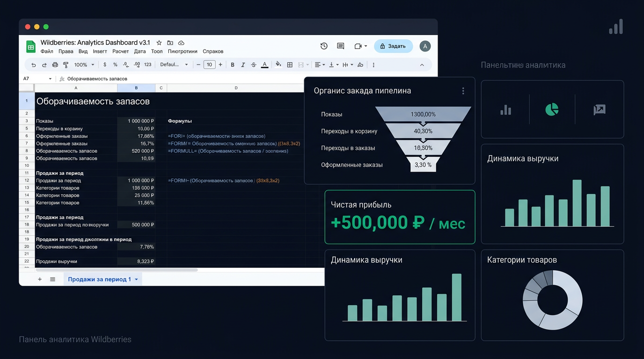The image size is (644, 359).
Task: Click the print icon
Action: [x=55, y=65]
